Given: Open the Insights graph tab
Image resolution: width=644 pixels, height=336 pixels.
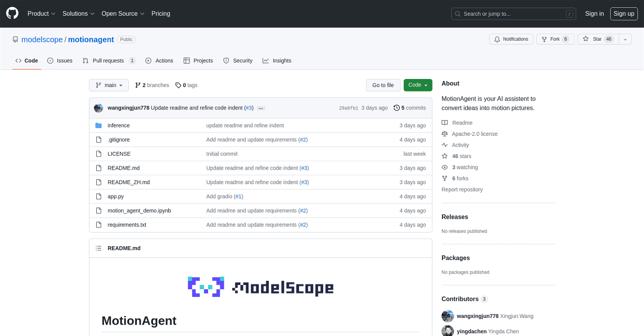Looking at the screenshot, I should [x=277, y=61].
